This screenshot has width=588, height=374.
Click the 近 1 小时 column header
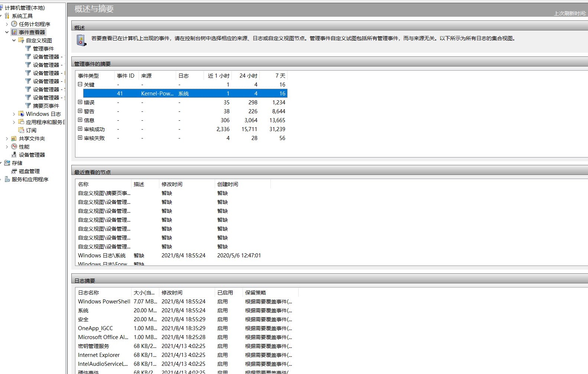(x=218, y=76)
